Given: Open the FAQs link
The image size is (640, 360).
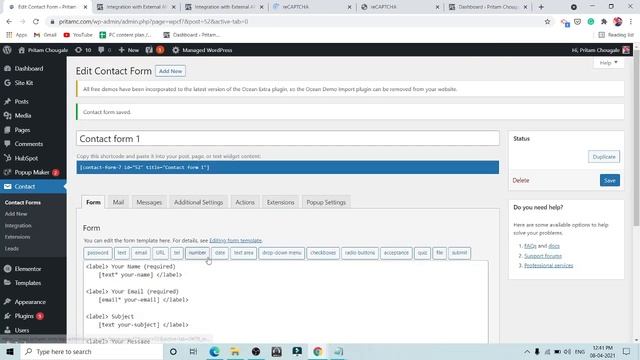Looking at the screenshot, I should (x=530, y=246).
